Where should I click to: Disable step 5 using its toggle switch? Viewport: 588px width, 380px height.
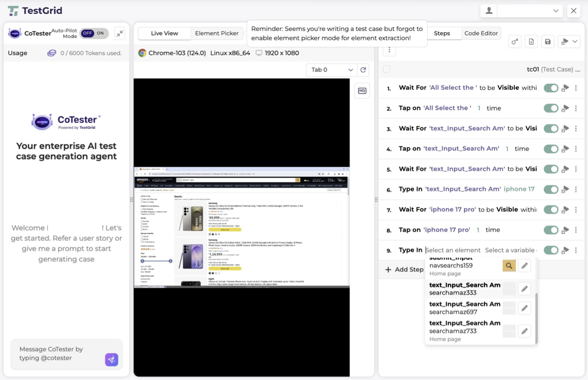click(551, 169)
